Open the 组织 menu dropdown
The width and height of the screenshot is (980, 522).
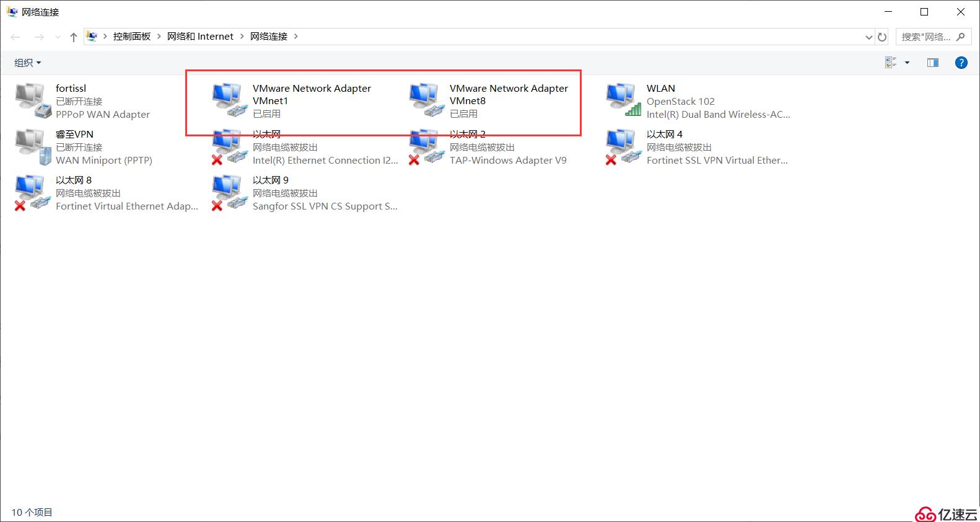tap(27, 63)
